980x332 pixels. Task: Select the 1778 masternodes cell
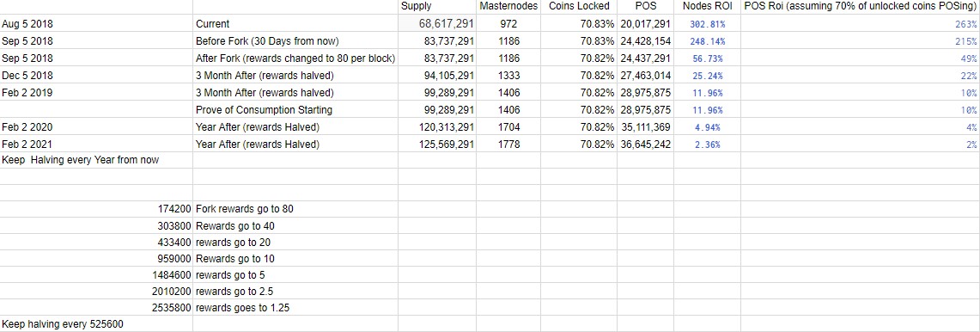click(x=508, y=144)
